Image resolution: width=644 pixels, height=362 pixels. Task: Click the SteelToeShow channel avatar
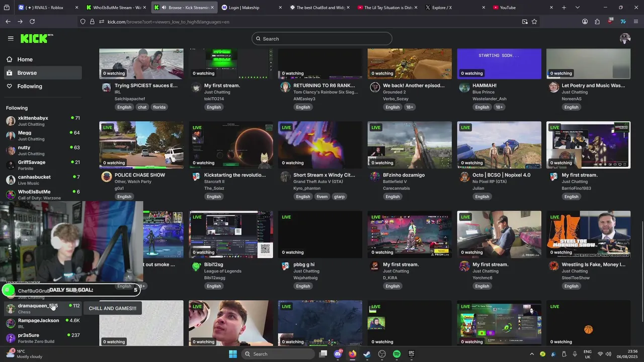click(x=554, y=266)
